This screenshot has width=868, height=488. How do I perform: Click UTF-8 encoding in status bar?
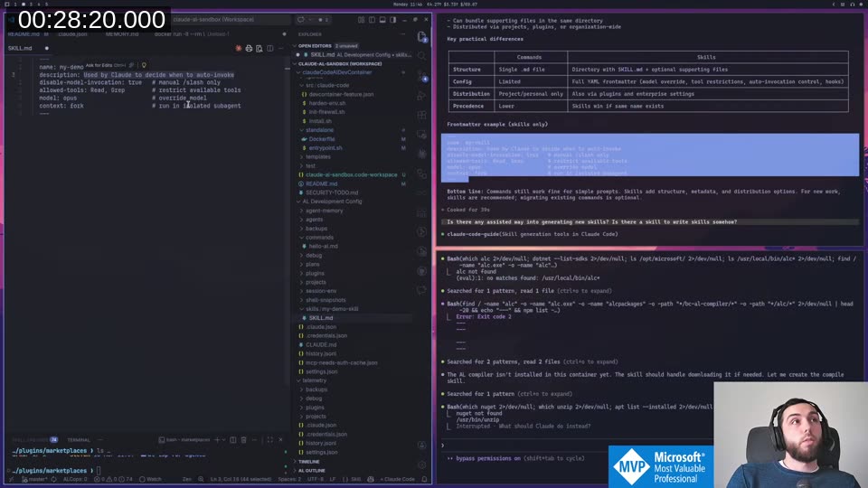[315, 479]
